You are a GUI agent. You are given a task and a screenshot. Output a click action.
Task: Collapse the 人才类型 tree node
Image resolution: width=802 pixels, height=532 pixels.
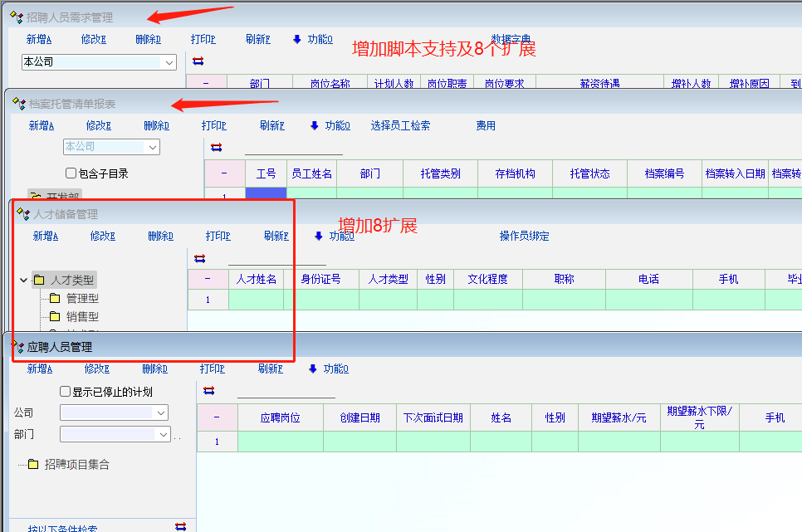pos(23,281)
